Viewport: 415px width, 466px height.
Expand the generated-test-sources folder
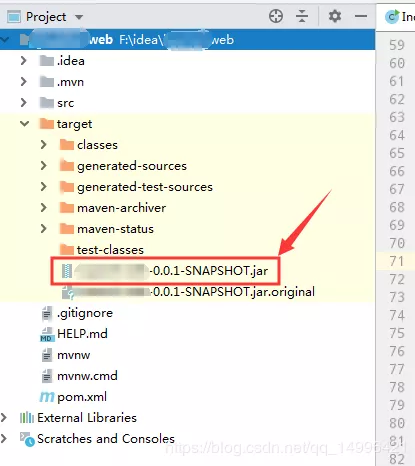[x=43, y=187]
